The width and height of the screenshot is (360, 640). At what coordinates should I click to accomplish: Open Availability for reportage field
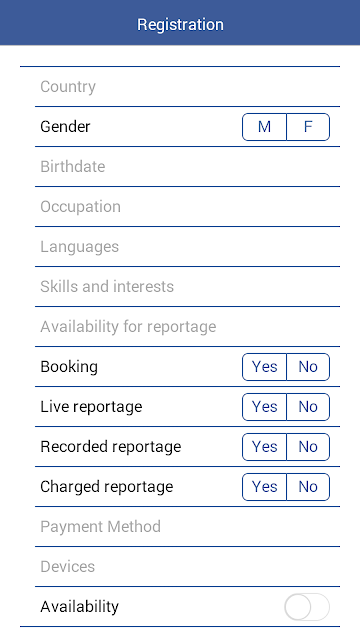187,327
